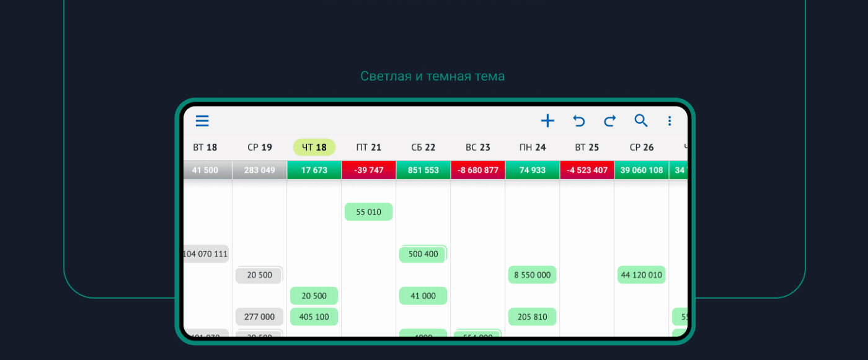Click the green 851 553 balance cell
This screenshot has width=868, height=360.
(423, 170)
